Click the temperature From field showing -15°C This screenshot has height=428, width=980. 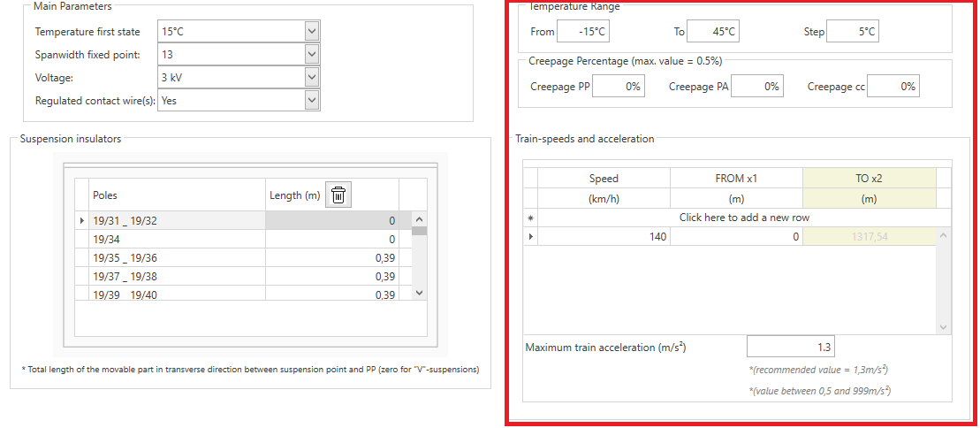pyautogui.click(x=583, y=32)
